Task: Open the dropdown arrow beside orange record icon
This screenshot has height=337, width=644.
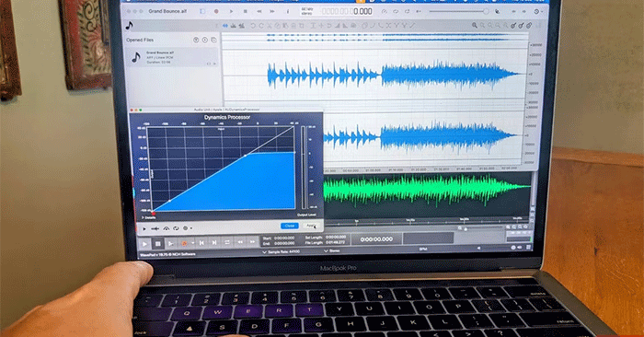Action: (192, 243)
